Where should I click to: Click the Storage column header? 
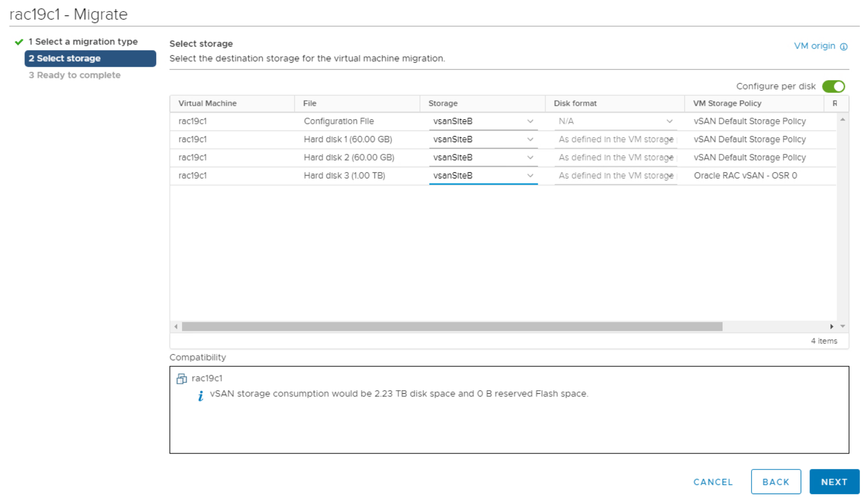[443, 104]
